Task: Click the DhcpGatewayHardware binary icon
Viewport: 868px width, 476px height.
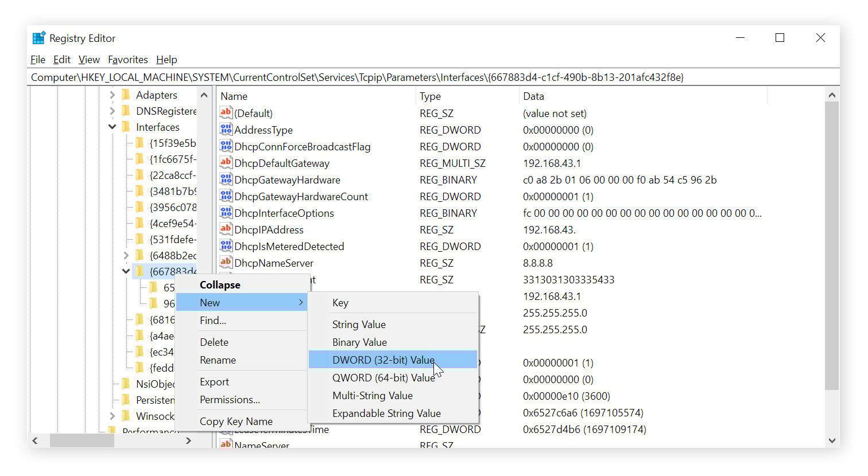Action: pos(226,180)
